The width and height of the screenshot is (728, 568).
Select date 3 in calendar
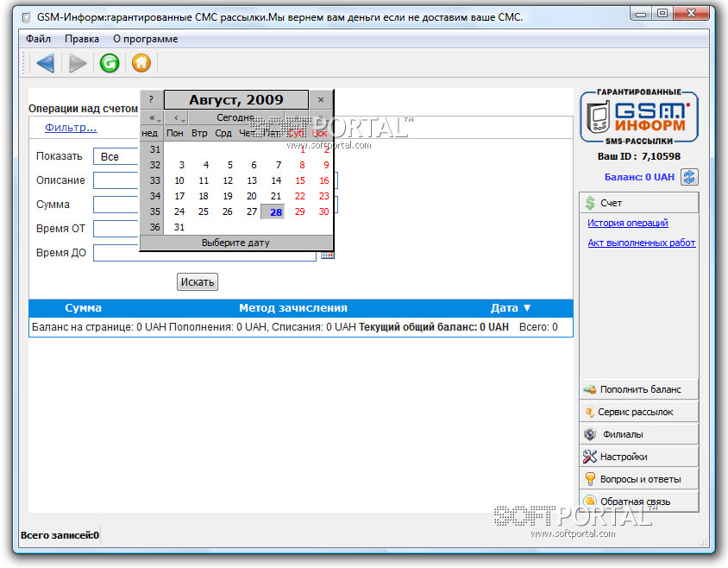[182, 165]
